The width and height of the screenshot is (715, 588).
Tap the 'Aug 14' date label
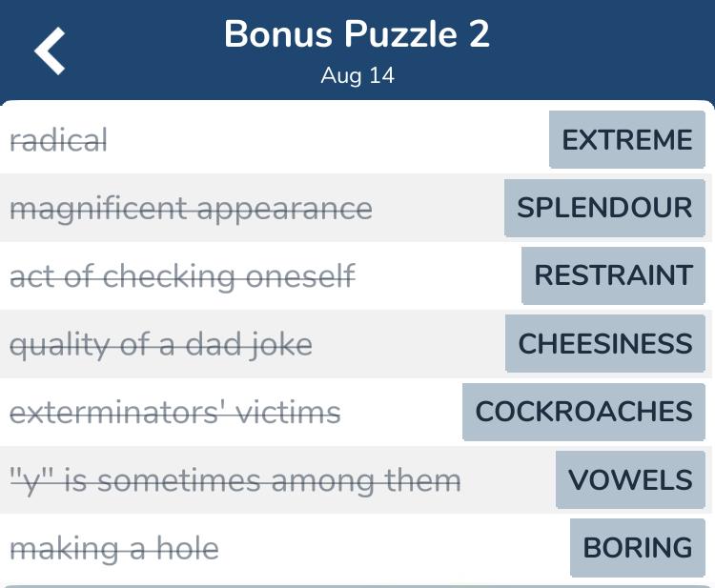pos(357,76)
